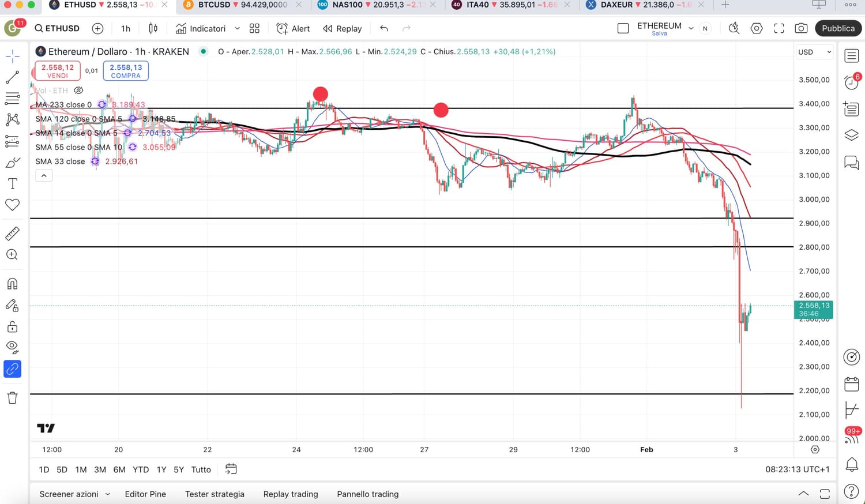Select the YTD date range

(x=141, y=469)
